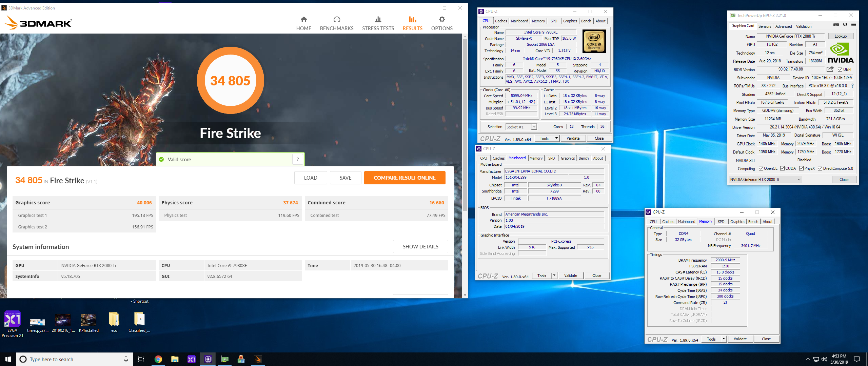Toggle the DirectCompute 5.0 checkbox in GPU-Z

coord(820,168)
